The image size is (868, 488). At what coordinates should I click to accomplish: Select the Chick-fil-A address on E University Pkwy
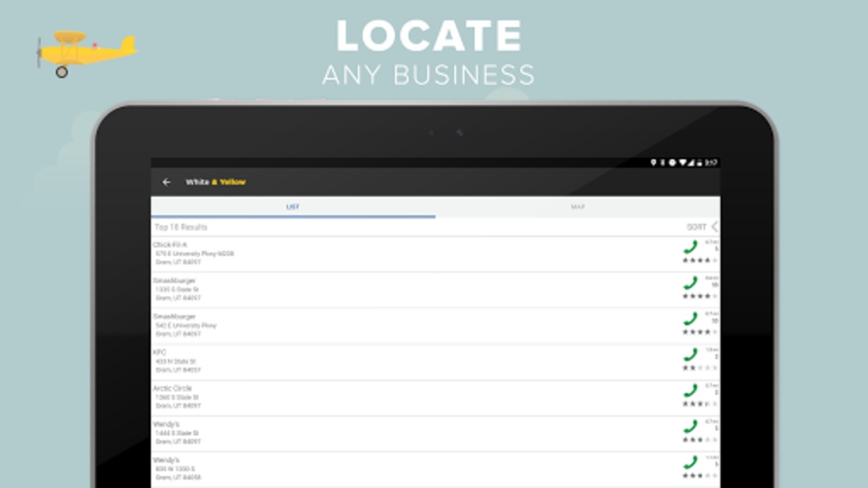pyautogui.click(x=195, y=254)
